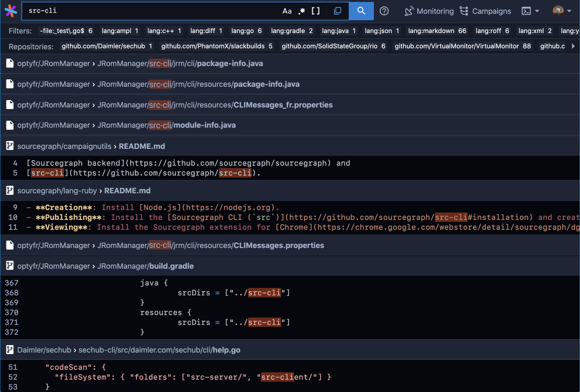Open module-info.java result
This screenshot has height=392, width=580.
click(167, 125)
